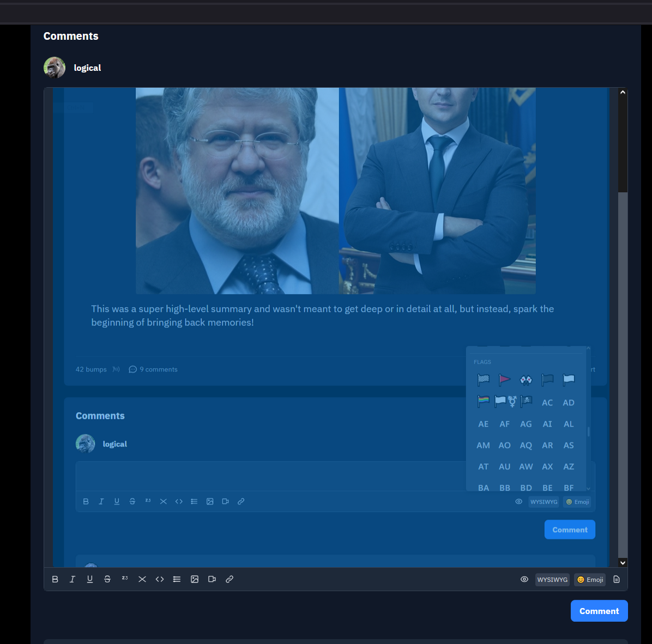652x644 pixels.
Task: Select the AC flag in the emoji picker
Action: pyautogui.click(x=547, y=403)
